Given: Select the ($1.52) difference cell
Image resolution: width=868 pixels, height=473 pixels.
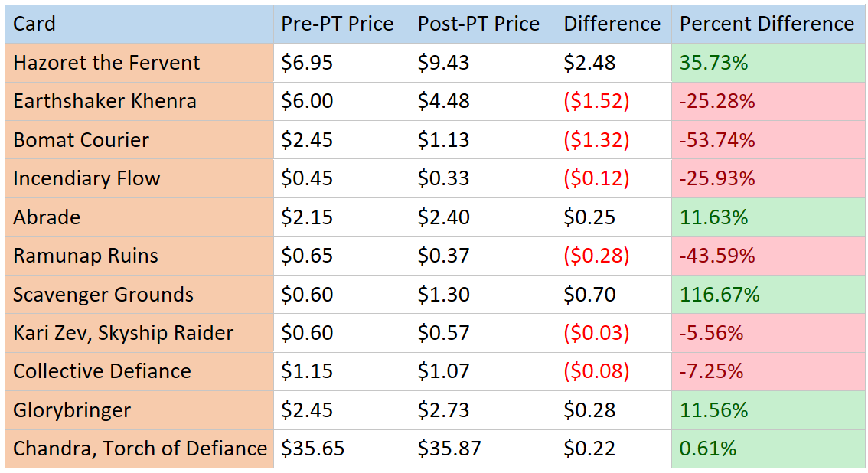Looking at the screenshot, I should pos(613,101).
